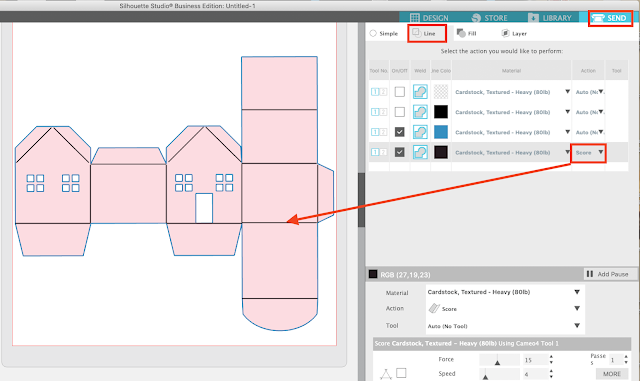Select tool 1 in the blue line row

click(375, 132)
